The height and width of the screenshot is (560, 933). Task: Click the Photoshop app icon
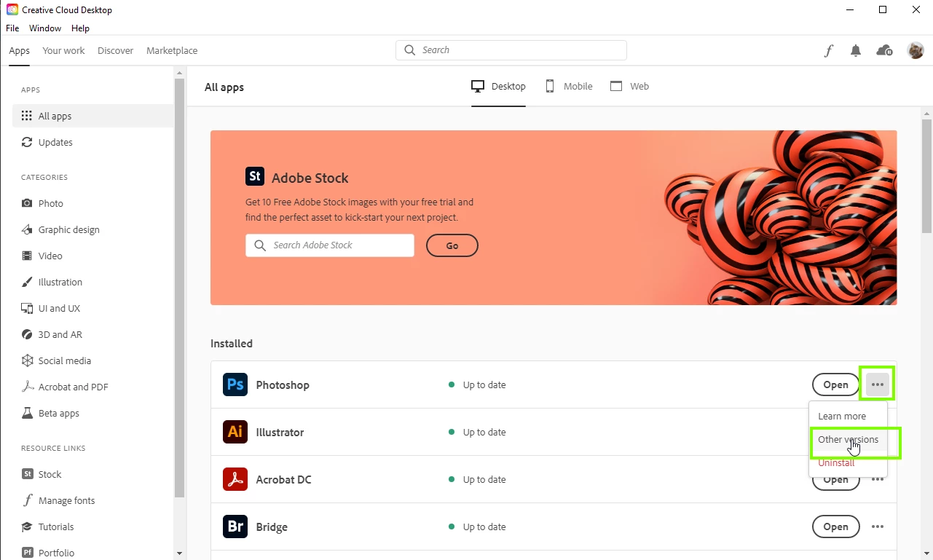(235, 384)
